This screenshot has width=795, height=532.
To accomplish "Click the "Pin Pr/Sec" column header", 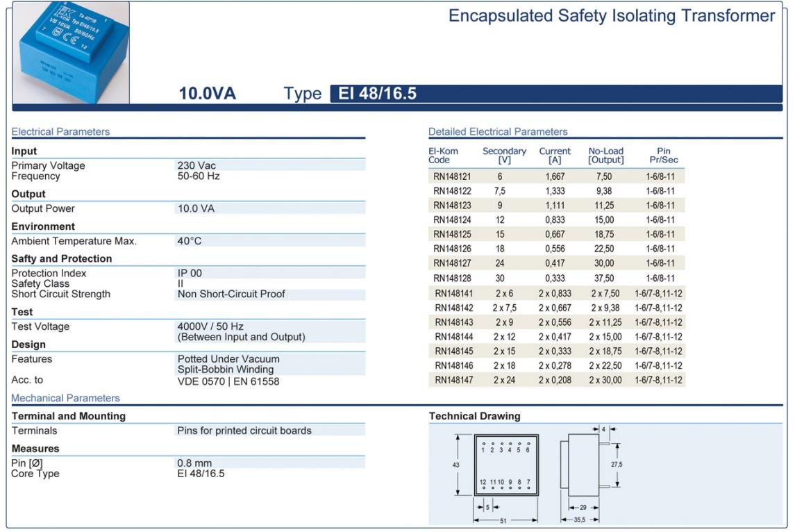I will coord(663,156).
